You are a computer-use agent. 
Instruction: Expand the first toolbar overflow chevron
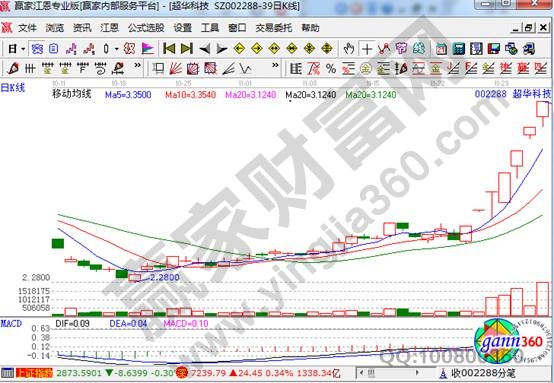pos(137,66)
